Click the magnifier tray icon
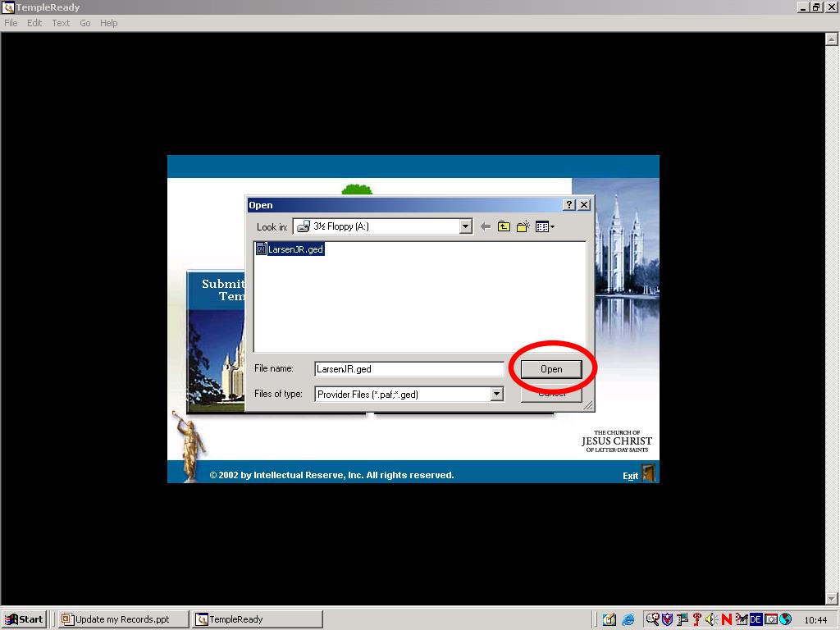840x630 pixels. click(x=652, y=620)
